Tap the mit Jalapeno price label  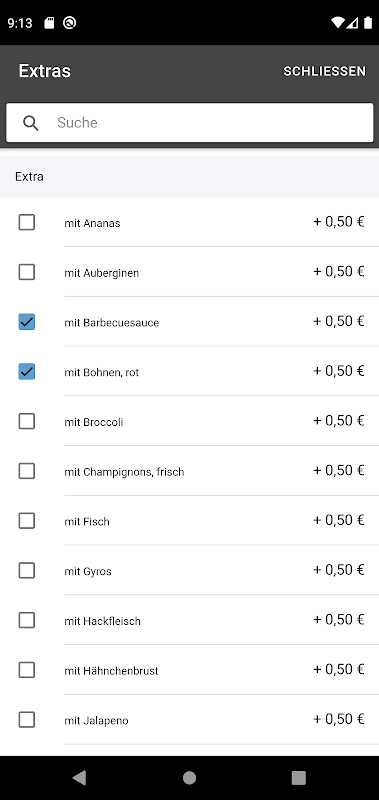(339, 719)
